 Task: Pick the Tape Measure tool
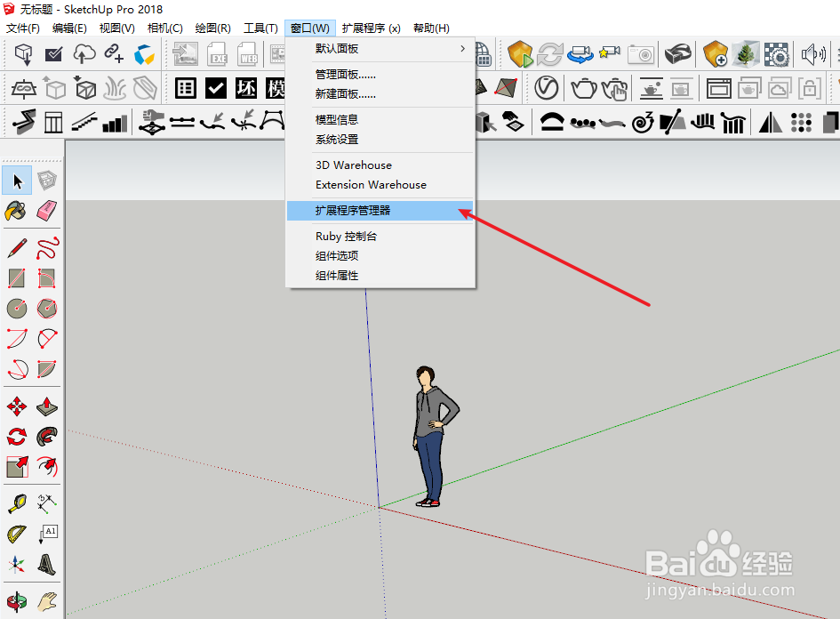click(x=17, y=503)
